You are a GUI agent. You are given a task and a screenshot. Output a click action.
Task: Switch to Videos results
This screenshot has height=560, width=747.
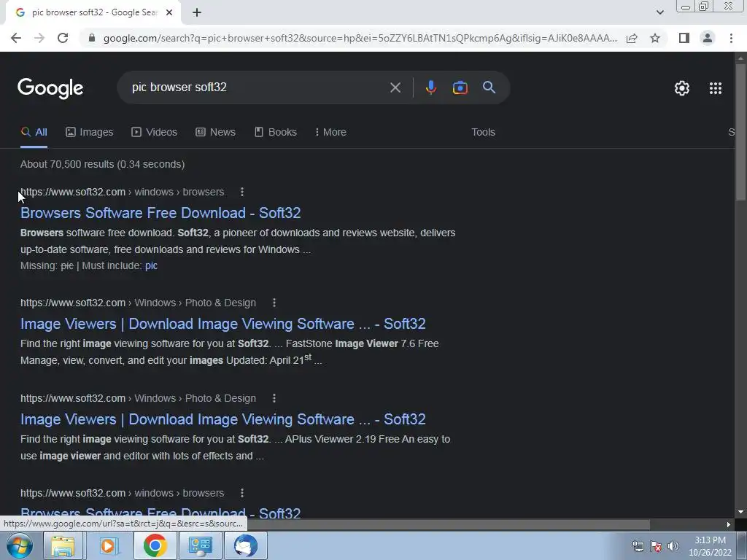[155, 133]
